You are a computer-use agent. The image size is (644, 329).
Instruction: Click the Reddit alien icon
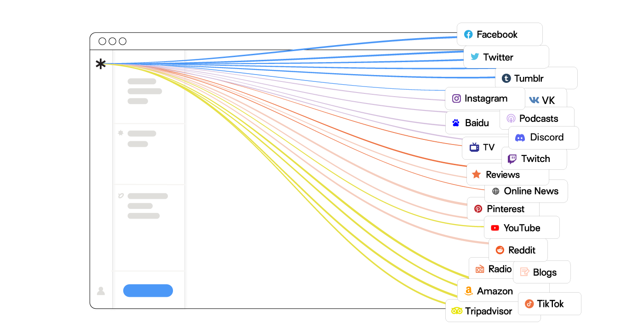pos(500,250)
